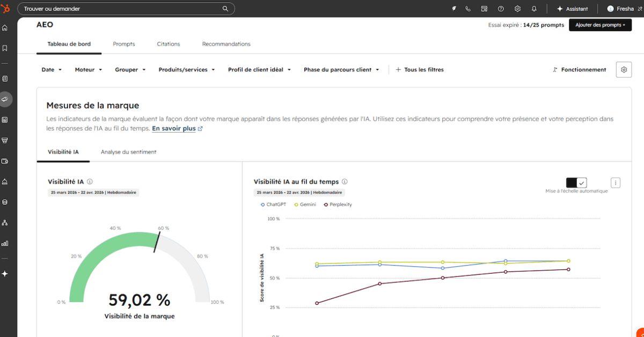Toggle Perplexity series in chart legend
This screenshot has height=337, width=644.
coord(338,204)
